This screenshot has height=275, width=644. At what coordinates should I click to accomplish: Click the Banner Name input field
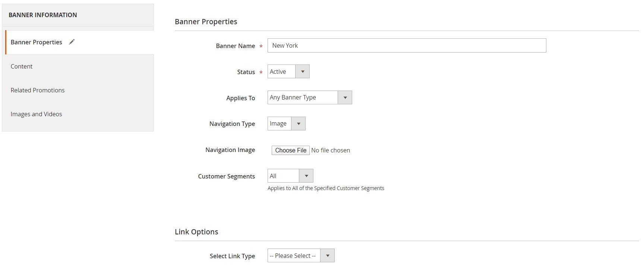(x=407, y=45)
